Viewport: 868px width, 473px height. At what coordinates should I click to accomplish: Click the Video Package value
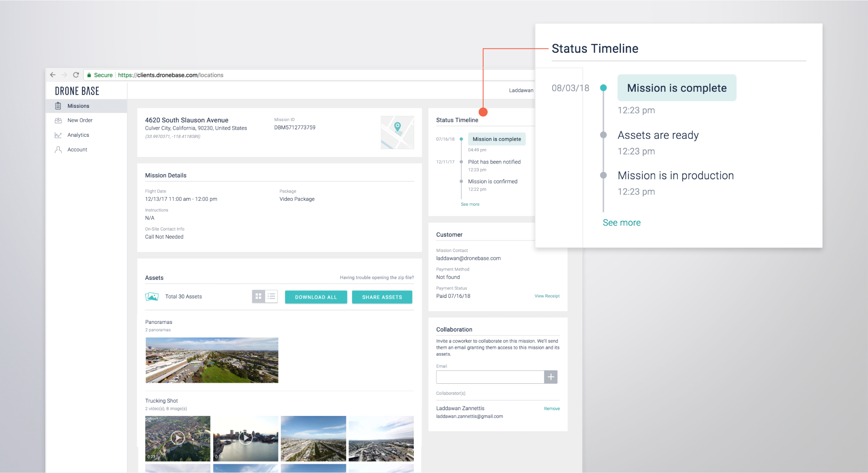click(297, 199)
